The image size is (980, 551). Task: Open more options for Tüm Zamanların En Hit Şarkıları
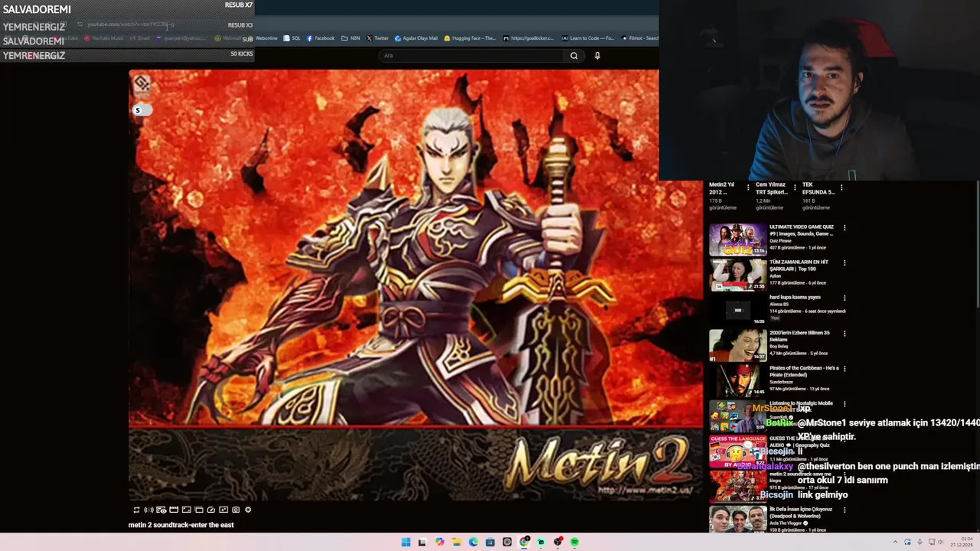coord(844,262)
